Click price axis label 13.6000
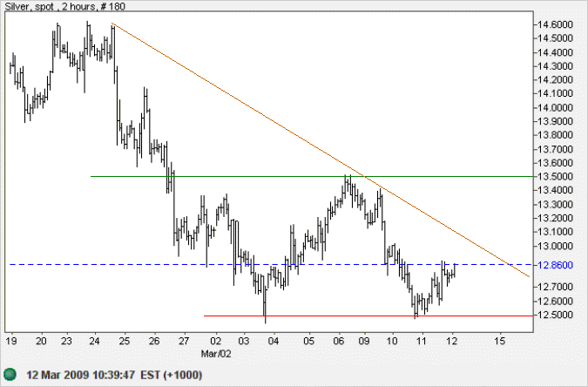Image resolution: width=588 pixels, height=387 pixels. 556,163
